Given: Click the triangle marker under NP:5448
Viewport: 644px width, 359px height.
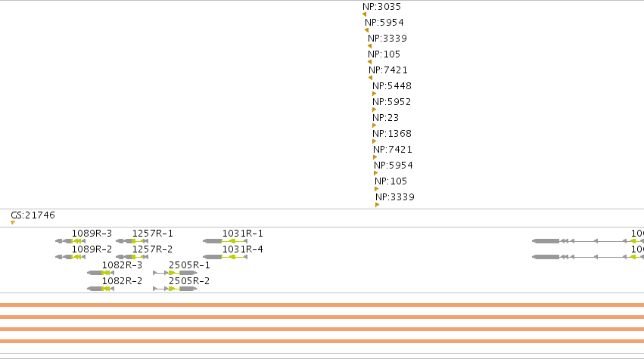Looking at the screenshot, I should pyautogui.click(x=374, y=94).
